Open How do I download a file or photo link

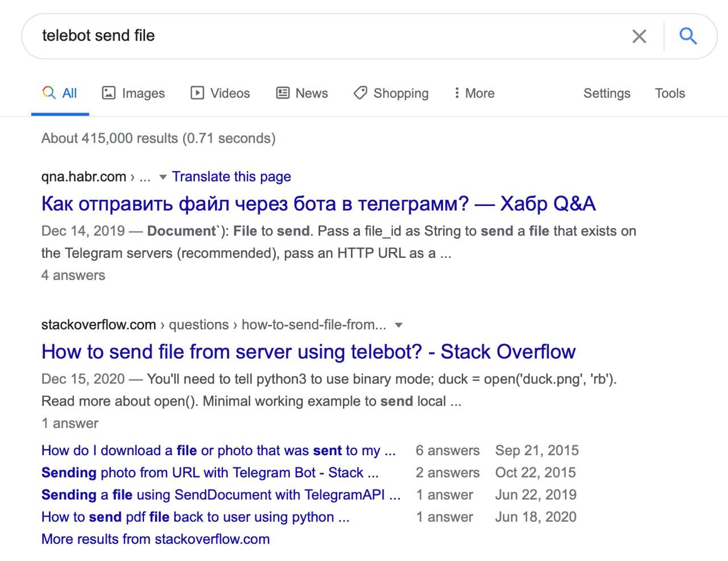pyautogui.click(x=218, y=451)
